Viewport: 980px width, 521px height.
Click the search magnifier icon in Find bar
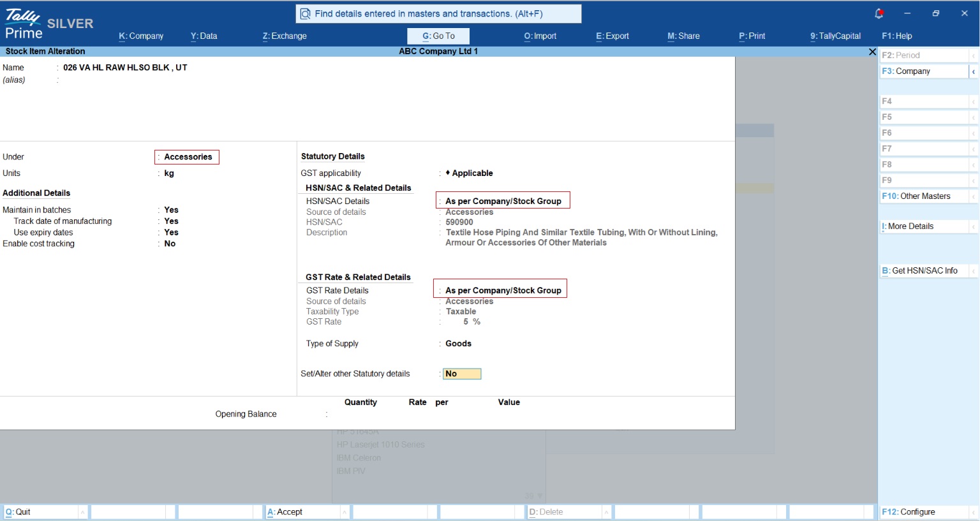click(x=306, y=13)
